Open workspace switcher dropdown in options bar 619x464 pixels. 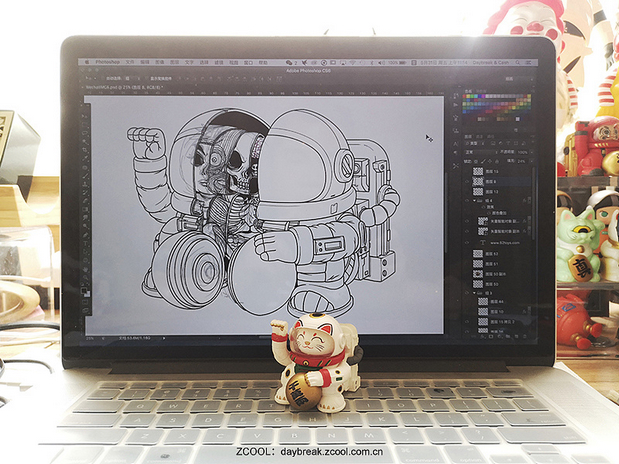pos(518,79)
